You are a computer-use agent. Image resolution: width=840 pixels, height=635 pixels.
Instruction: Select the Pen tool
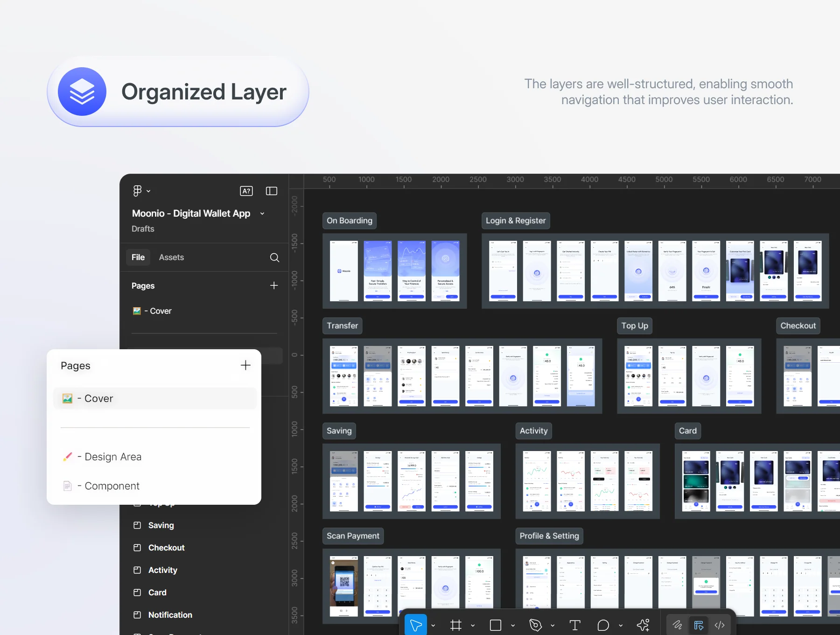coord(536,625)
